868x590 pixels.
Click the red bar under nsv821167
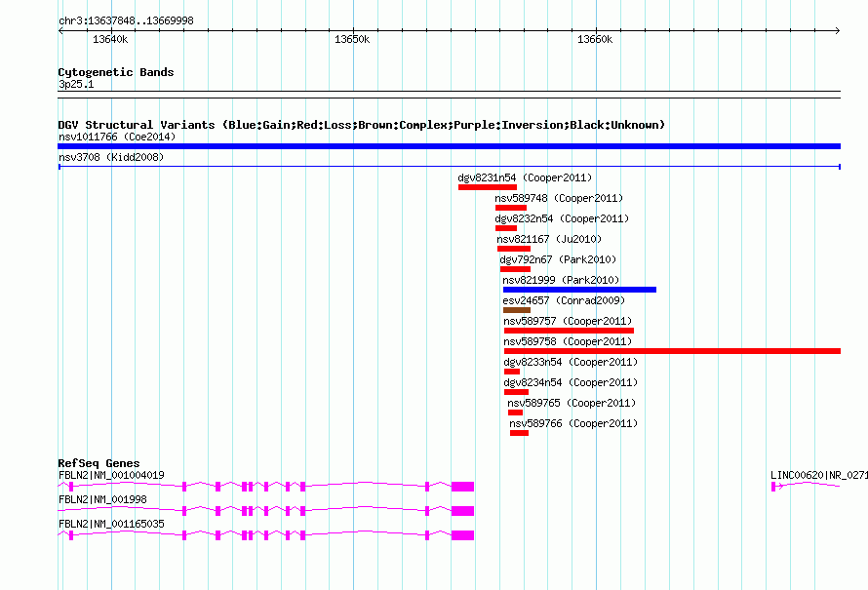(x=514, y=249)
